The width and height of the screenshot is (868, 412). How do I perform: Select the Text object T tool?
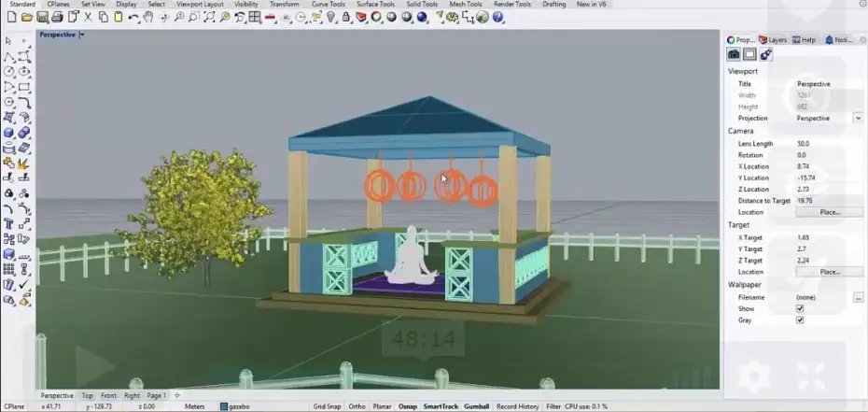click(x=8, y=223)
